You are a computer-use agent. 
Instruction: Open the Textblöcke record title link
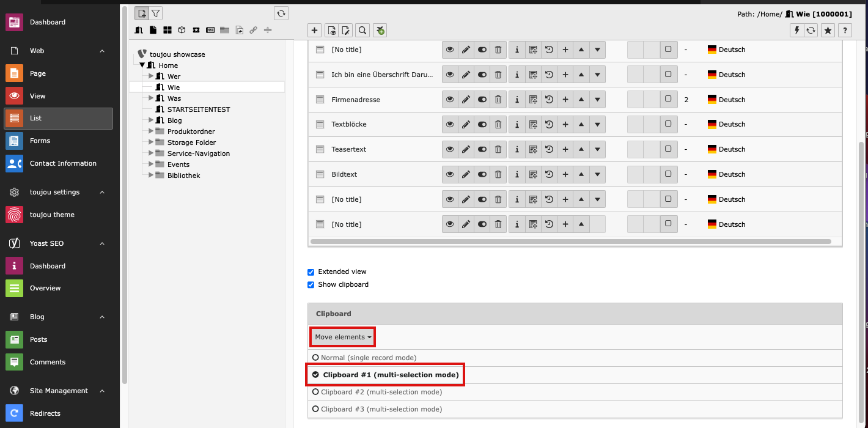[x=348, y=125]
